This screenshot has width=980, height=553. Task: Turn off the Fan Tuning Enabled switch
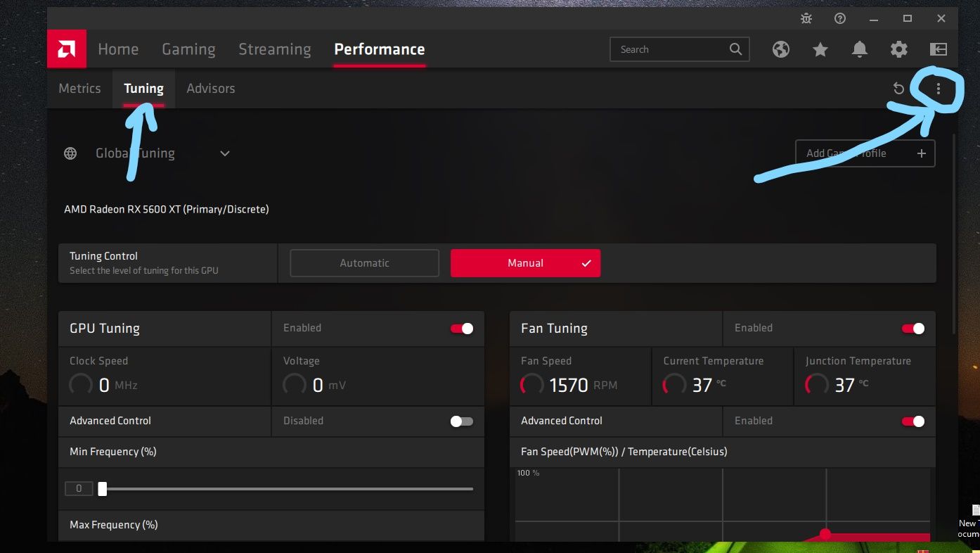coord(913,329)
